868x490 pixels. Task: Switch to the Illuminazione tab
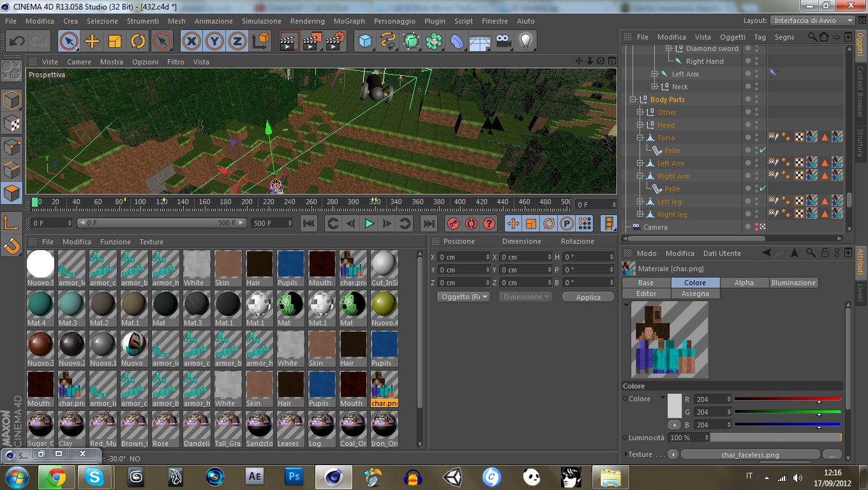[793, 283]
